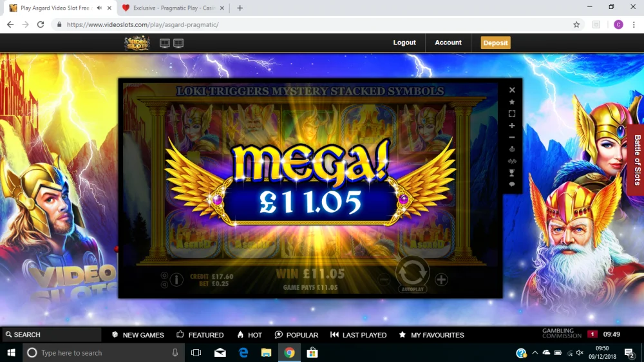Go forward in browser history
Image resolution: width=644 pixels, height=362 pixels.
point(26,24)
